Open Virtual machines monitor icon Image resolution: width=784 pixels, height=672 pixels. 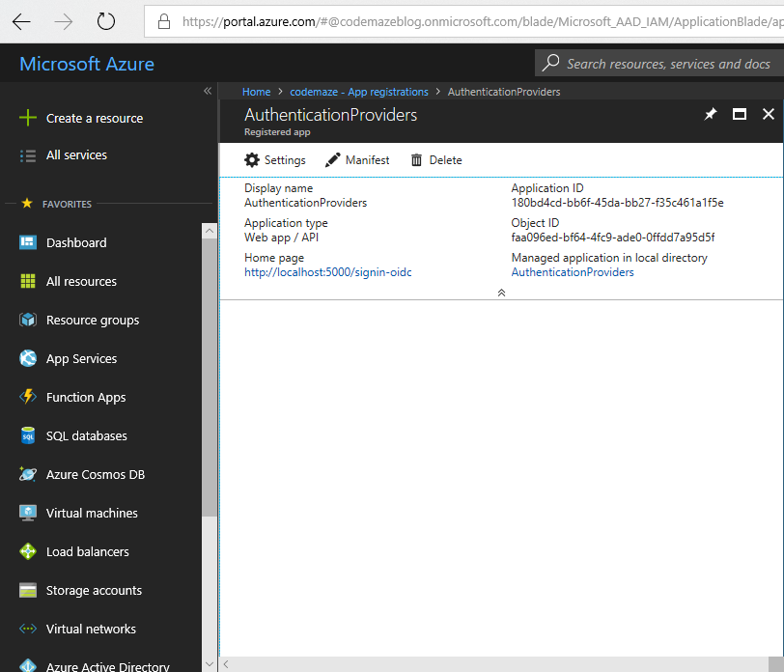click(x=28, y=513)
